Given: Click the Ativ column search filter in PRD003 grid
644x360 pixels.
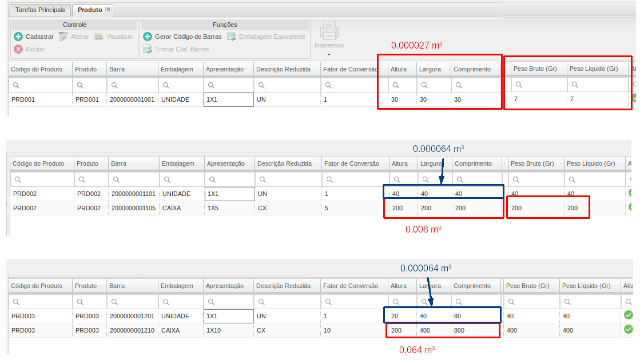Looking at the screenshot, I should 627,302.
